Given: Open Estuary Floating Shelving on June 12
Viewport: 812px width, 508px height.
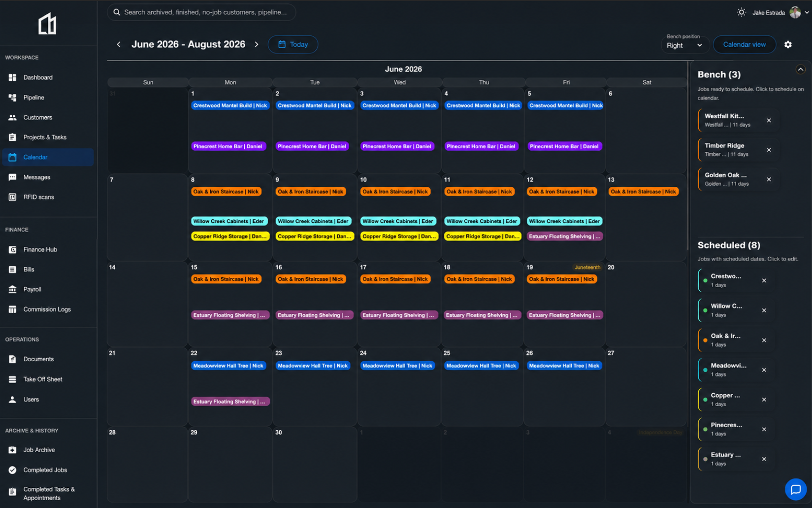Looking at the screenshot, I should click(x=564, y=237).
